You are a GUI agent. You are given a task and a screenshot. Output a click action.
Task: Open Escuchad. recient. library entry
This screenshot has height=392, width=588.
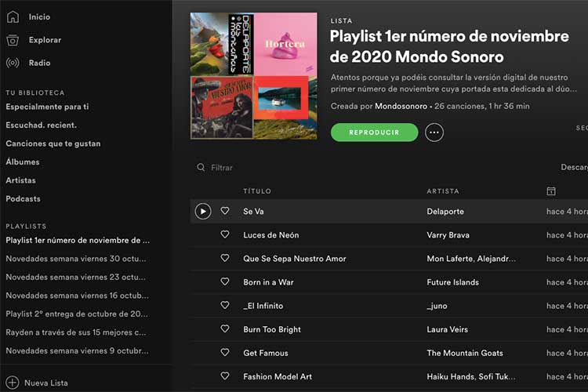[42, 125]
